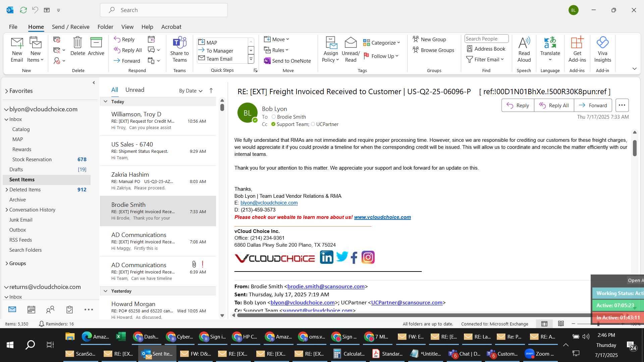The image size is (644, 362).
Task: Select the To Manager quick step
Action: coord(220,51)
